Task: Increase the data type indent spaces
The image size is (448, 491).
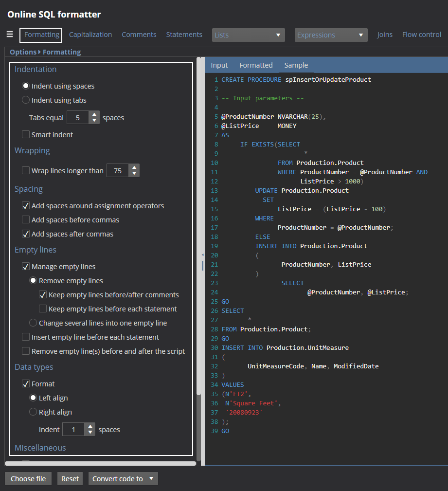Action: (x=90, y=426)
